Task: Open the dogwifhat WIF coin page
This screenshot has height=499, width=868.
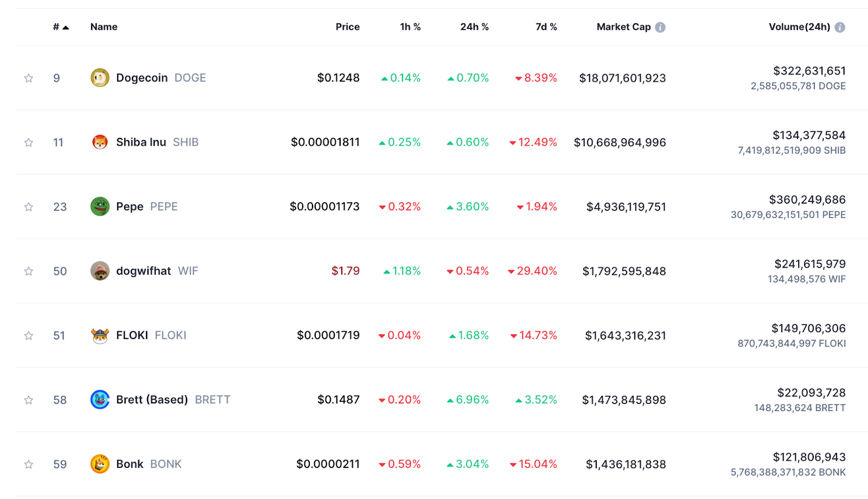Action: 157,271
